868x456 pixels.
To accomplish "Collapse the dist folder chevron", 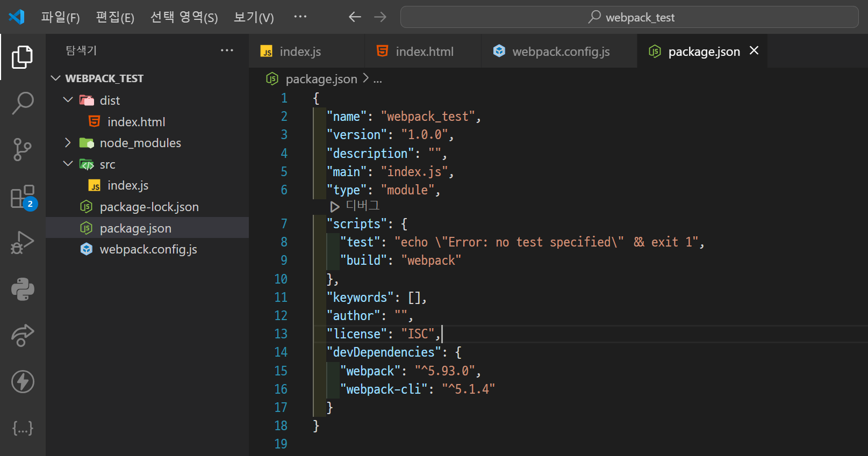I will pyautogui.click(x=68, y=100).
